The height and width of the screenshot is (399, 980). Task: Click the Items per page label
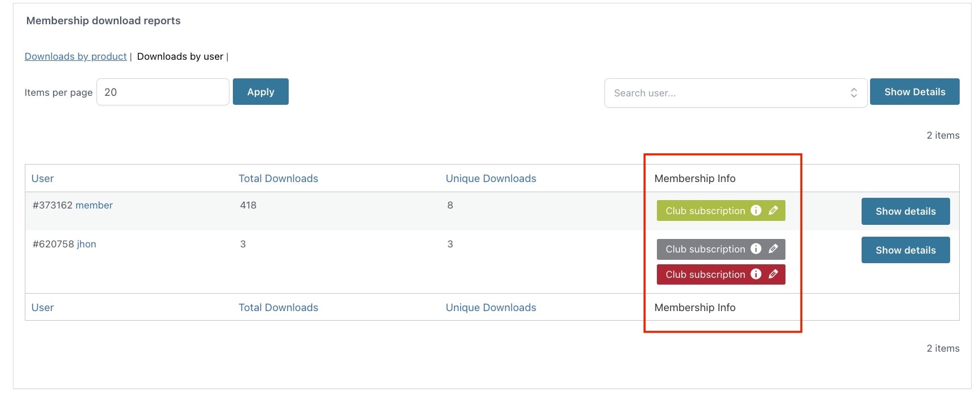[x=59, y=92]
